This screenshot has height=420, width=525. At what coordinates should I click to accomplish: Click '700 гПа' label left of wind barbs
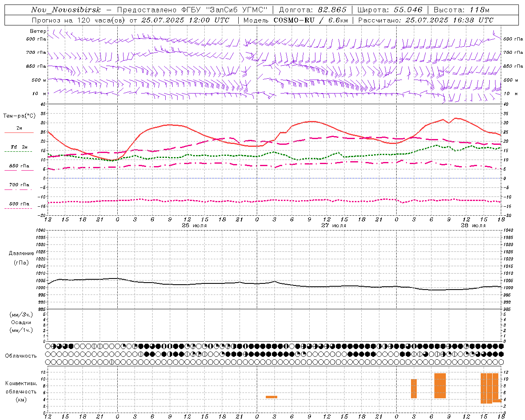coord(36,52)
